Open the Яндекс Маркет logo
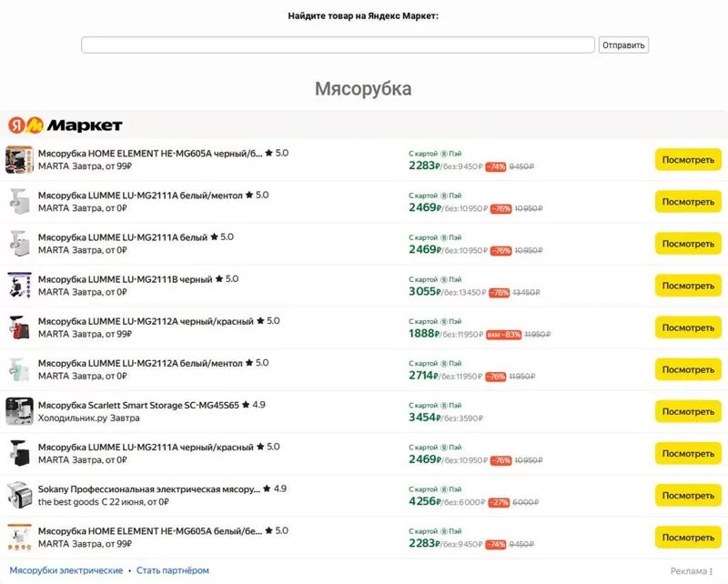The image size is (728, 584). [65, 125]
